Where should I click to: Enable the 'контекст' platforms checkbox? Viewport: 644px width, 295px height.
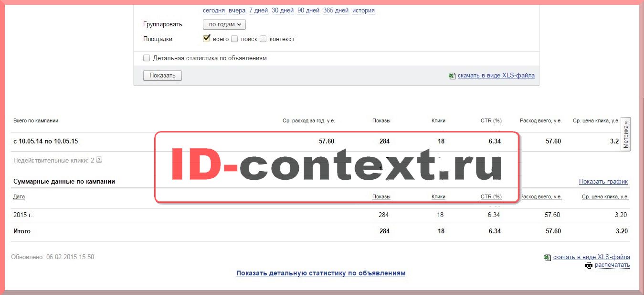click(x=263, y=39)
